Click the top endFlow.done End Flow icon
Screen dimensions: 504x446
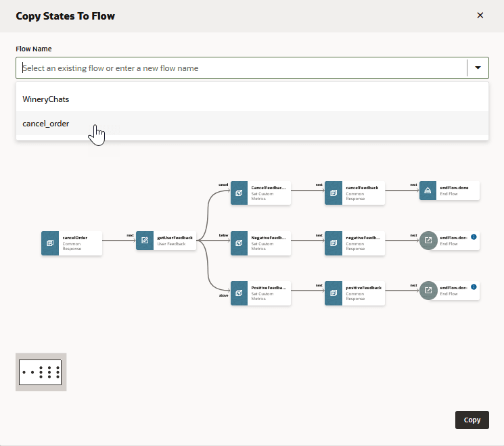pyautogui.click(x=428, y=192)
